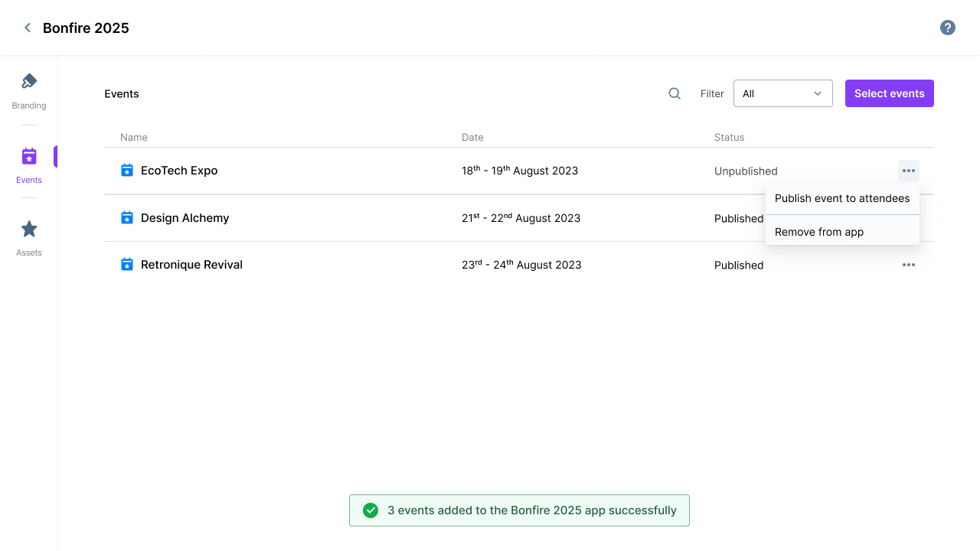Click the search magnifier icon

pyautogui.click(x=675, y=93)
